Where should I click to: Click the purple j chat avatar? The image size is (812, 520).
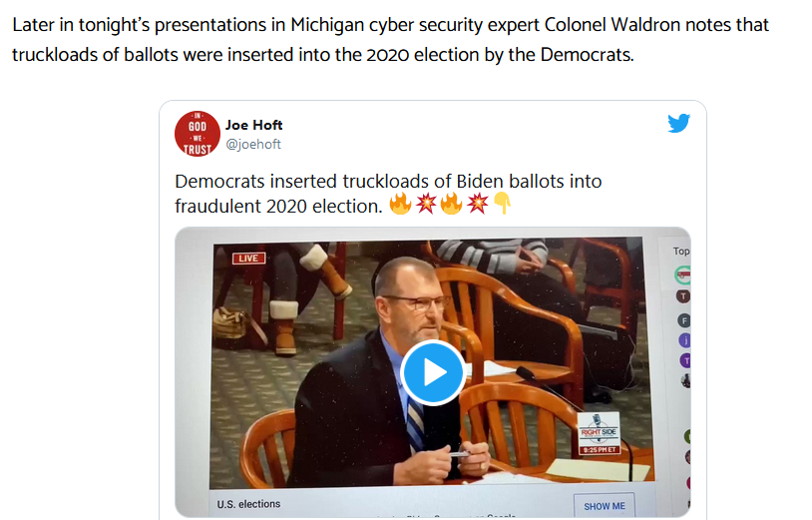point(684,340)
